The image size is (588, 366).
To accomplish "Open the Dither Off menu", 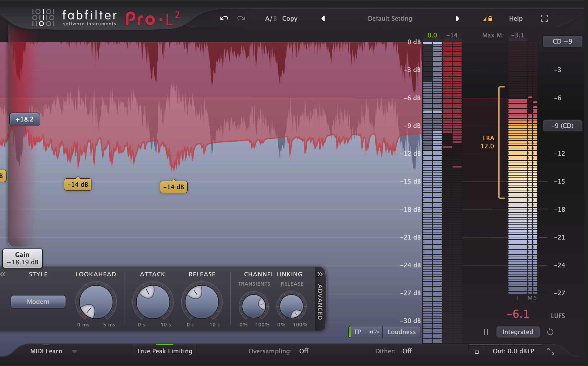I will tap(407, 351).
